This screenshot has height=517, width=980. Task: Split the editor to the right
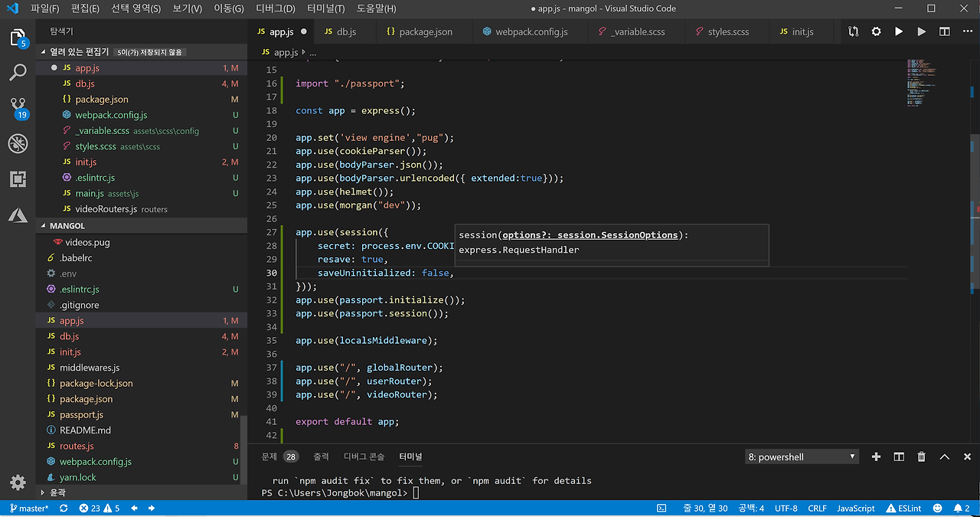pyautogui.click(x=945, y=31)
